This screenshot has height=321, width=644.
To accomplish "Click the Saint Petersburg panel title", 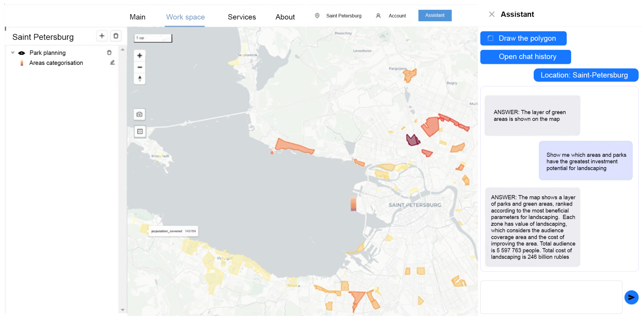I will click(x=43, y=37).
